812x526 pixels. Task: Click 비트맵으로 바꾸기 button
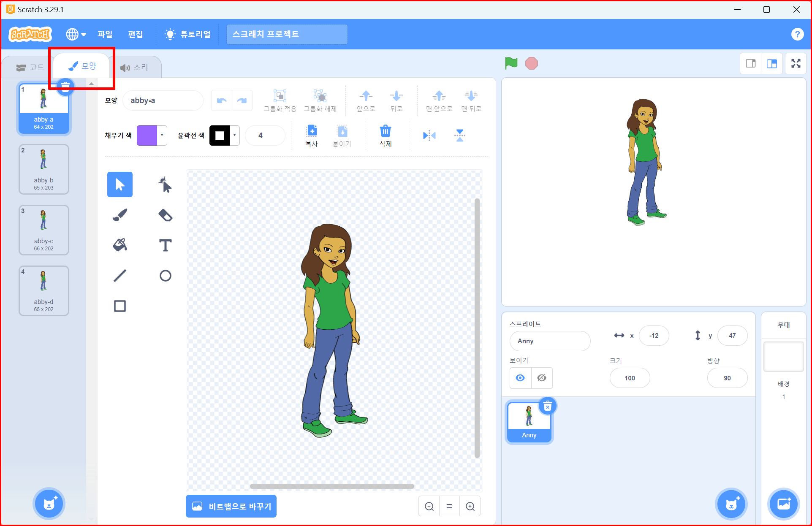pos(231,506)
